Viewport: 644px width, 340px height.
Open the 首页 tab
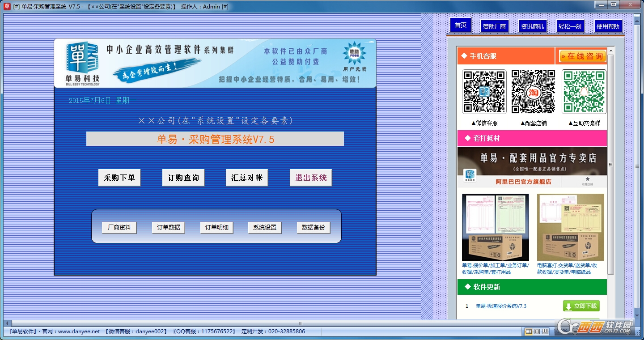click(461, 25)
